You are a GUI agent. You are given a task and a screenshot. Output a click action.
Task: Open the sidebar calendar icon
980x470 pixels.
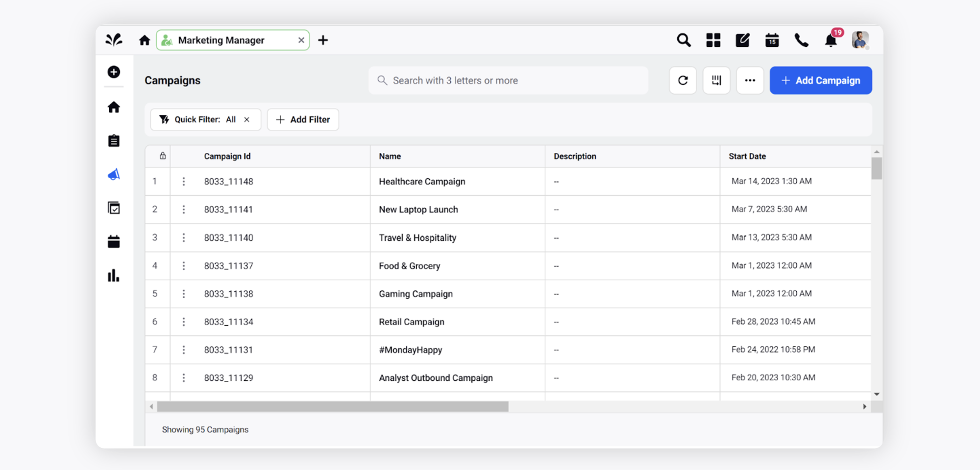pos(114,241)
